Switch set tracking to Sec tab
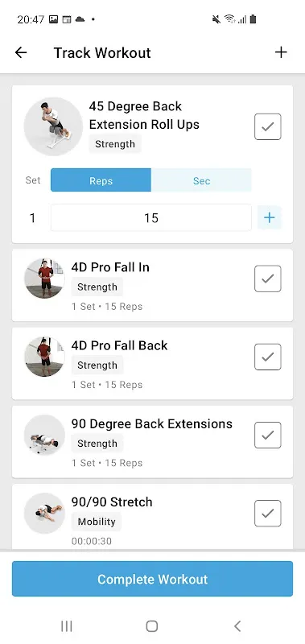 (201, 180)
